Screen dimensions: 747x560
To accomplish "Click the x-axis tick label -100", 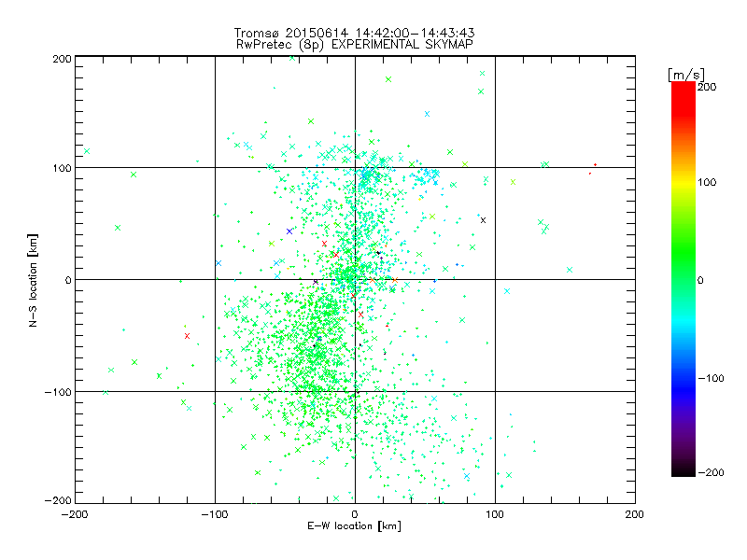I will click(215, 514).
